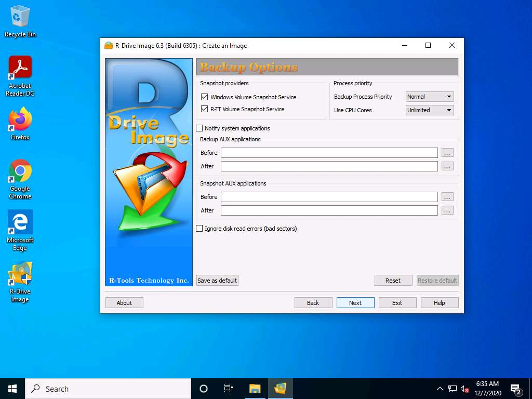Image resolution: width=532 pixels, height=399 pixels.
Task: Maximize the R-Drive Image window
Action: (x=428, y=46)
